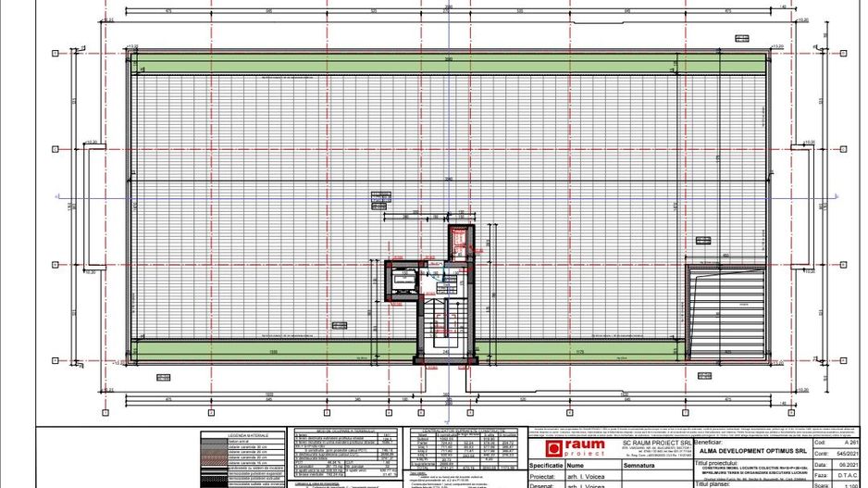Click the 'zidarie caramida 30 cm' hatch swatch
The height and width of the screenshot is (488, 868).
click(x=215, y=447)
